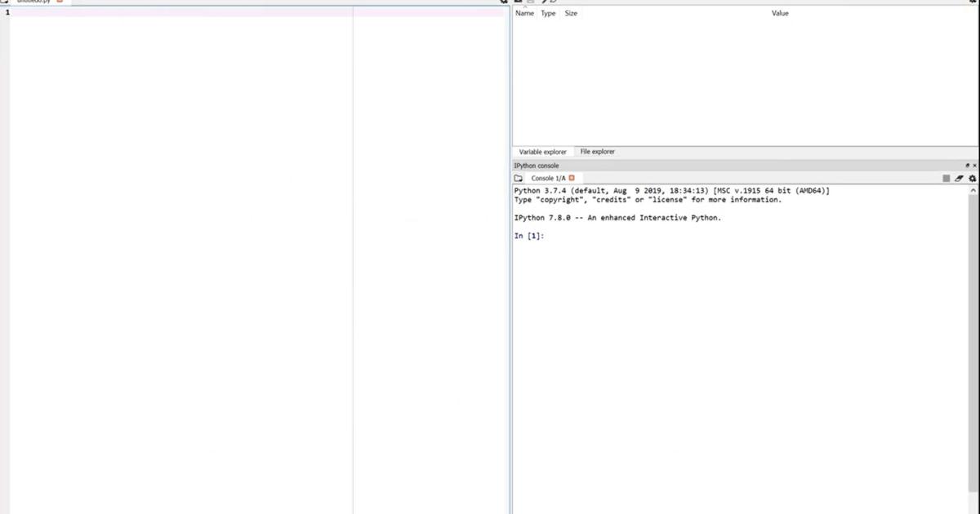Viewport: 980px width, 514px height.
Task: Sort variables by Size column
Action: tap(571, 13)
